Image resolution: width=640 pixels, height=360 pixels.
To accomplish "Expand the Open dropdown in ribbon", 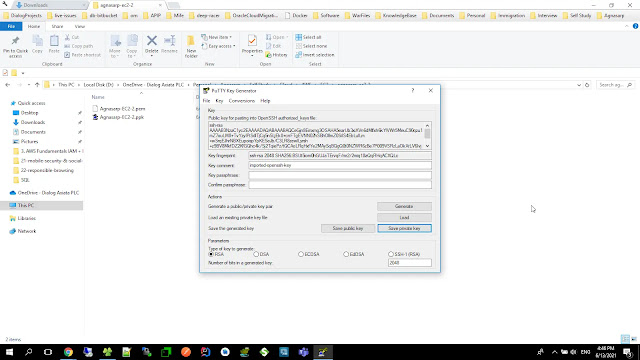I will tap(287, 37).
